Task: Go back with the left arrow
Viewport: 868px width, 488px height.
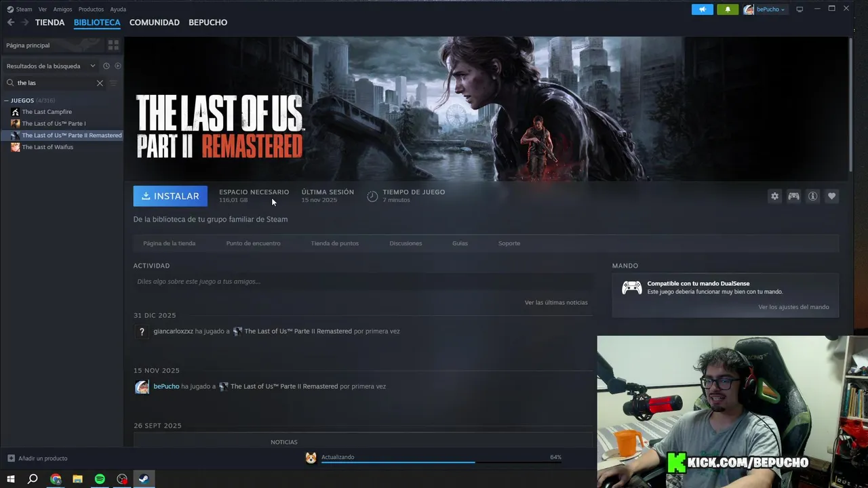Action: click(x=10, y=22)
